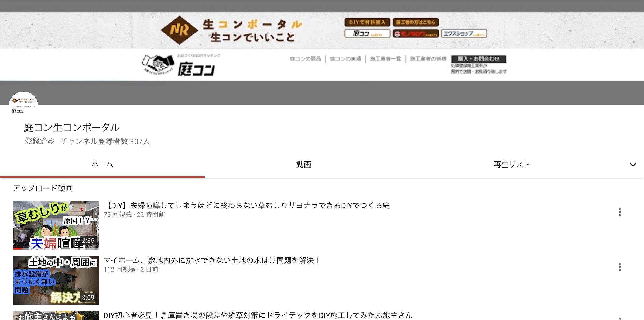
Task: Click 購入・お問合わせ in banner
Action: (479, 59)
